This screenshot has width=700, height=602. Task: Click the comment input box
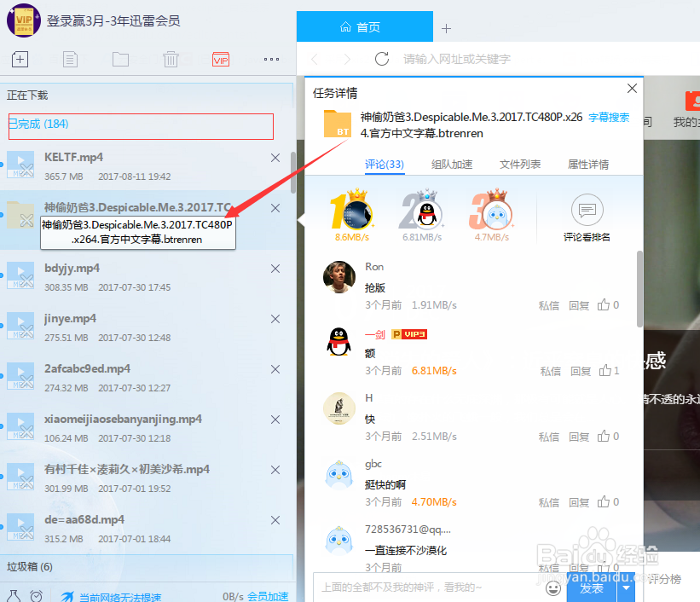[429, 588]
